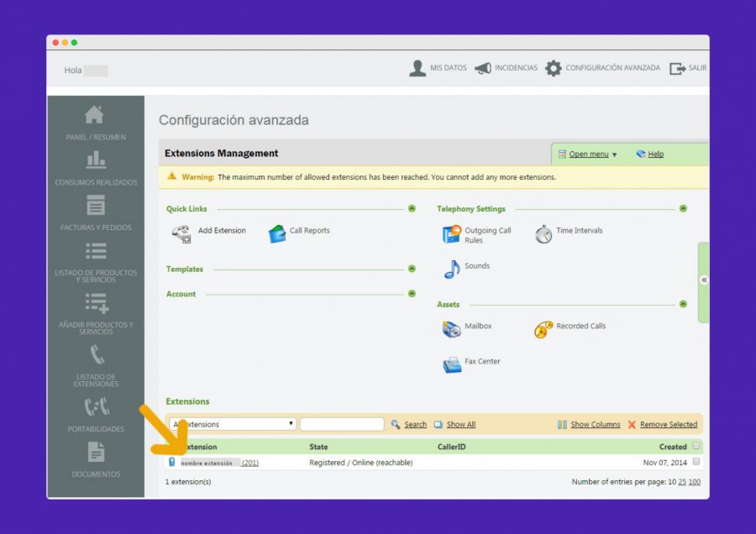The image size is (756, 534).
Task: Open Mis Datos top menu
Action: coord(449,68)
